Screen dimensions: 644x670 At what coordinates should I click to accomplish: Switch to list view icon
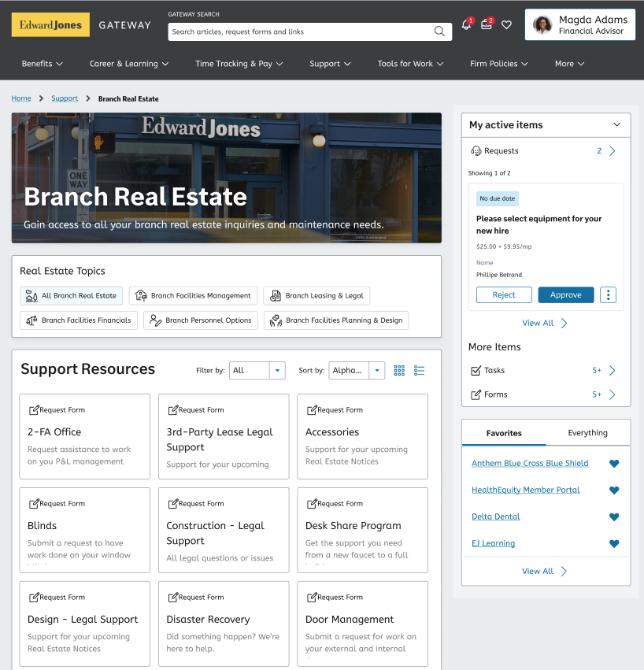[419, 371]
